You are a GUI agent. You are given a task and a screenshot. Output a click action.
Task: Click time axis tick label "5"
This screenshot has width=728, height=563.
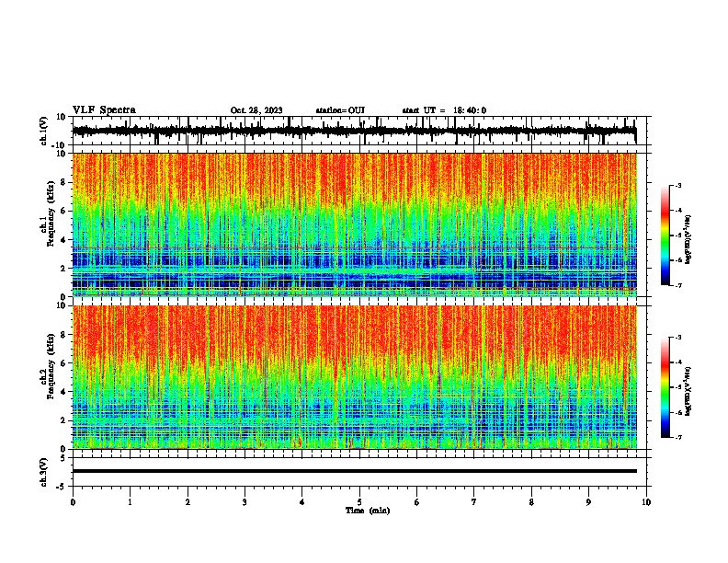pyautogui.click(x=359, y=502)
